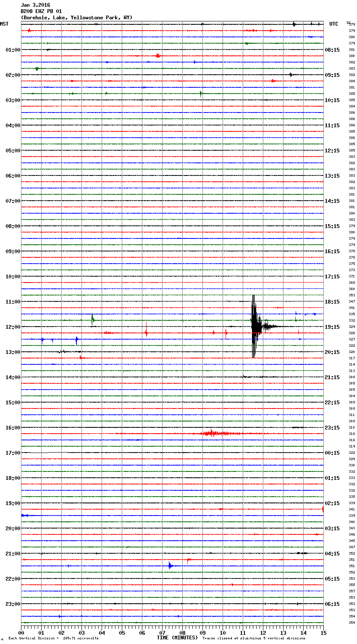The image size is (357, 644).
Task: Click the 12:15 UTC time label
Action: point(332,151)
